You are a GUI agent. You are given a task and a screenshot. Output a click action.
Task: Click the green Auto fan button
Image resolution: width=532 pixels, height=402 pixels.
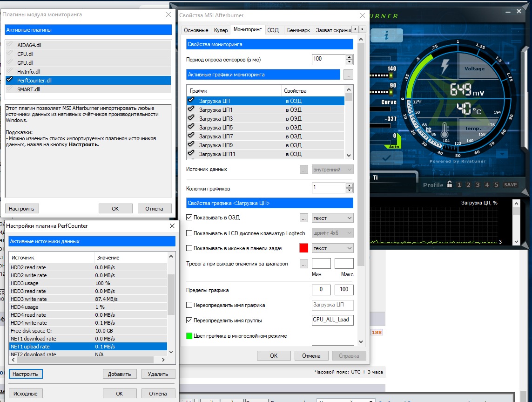click(394, 147)
